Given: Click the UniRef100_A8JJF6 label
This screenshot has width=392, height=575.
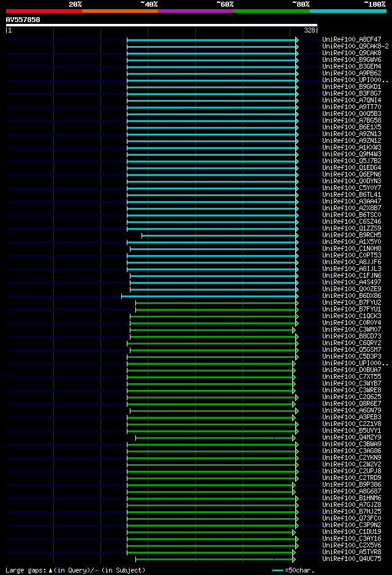Looking at the screenshot, I should pos(352,262).
